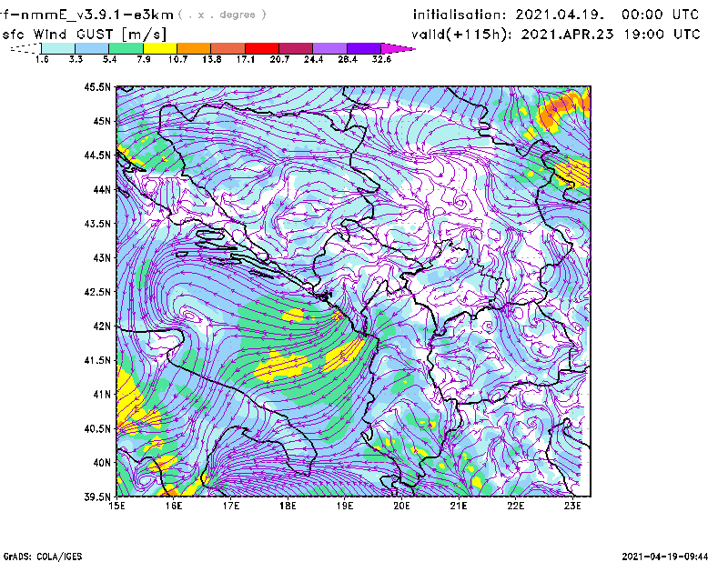Click the 41N latitude label

click(x=102, y=395)
